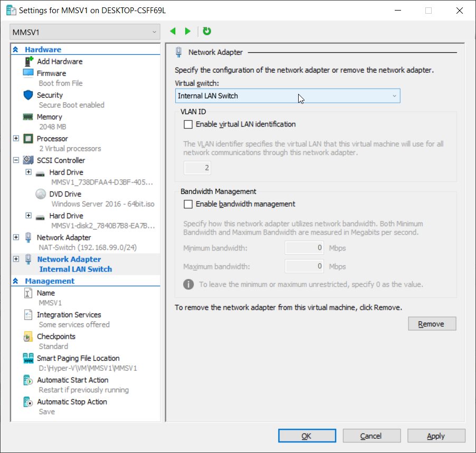This screenshot has width=476, height=453.
Task: Collapse the Hardware section
Action: click(x=15, y=50)
